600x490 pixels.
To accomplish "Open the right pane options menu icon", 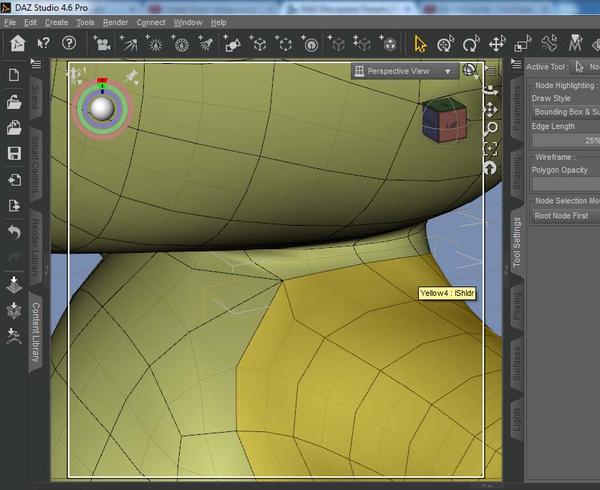I will click(x=516, y=64).
